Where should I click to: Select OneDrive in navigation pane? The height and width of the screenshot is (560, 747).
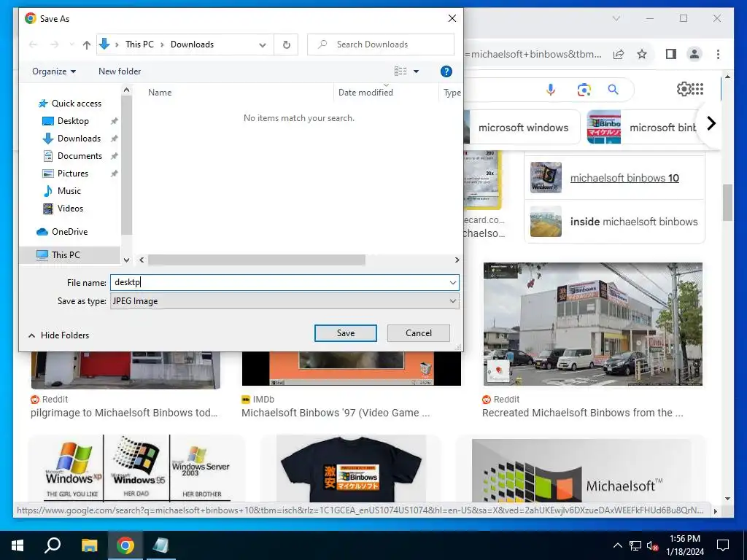click(x=63, y=231)
